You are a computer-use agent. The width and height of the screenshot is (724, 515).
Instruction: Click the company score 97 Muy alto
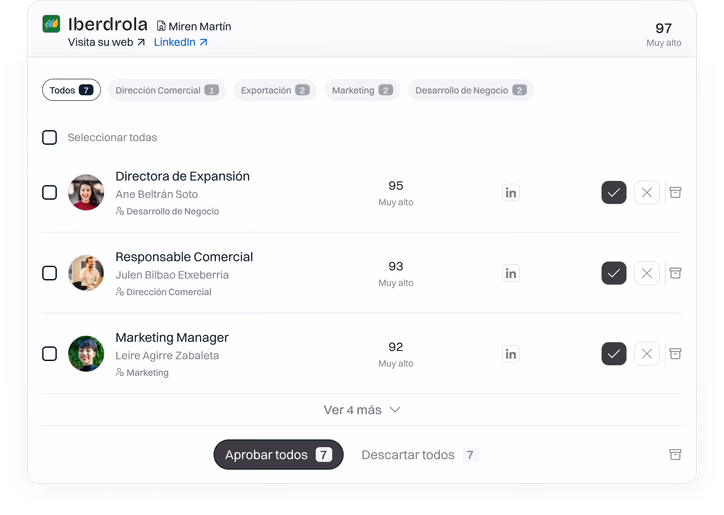pos(664,35)
